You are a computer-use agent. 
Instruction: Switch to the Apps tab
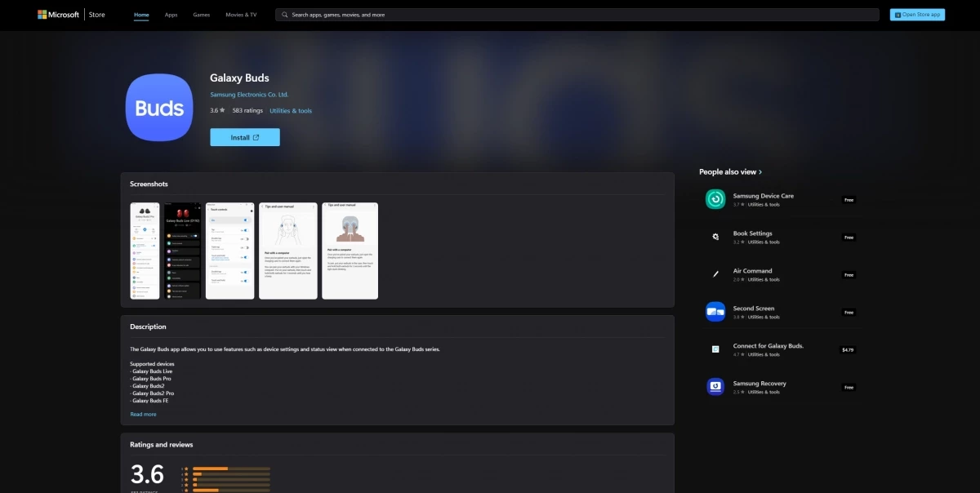click(x=171, y=15)
